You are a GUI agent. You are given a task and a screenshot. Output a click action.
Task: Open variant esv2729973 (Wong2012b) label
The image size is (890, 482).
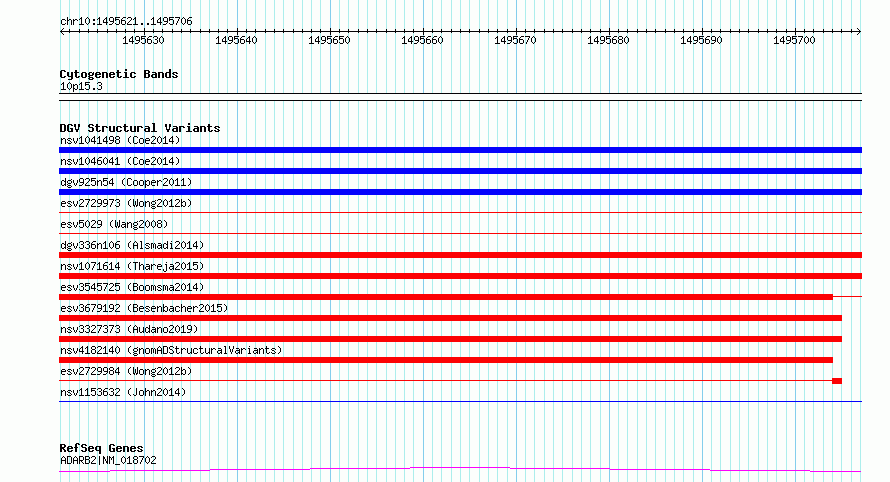(x=126, y=203)
